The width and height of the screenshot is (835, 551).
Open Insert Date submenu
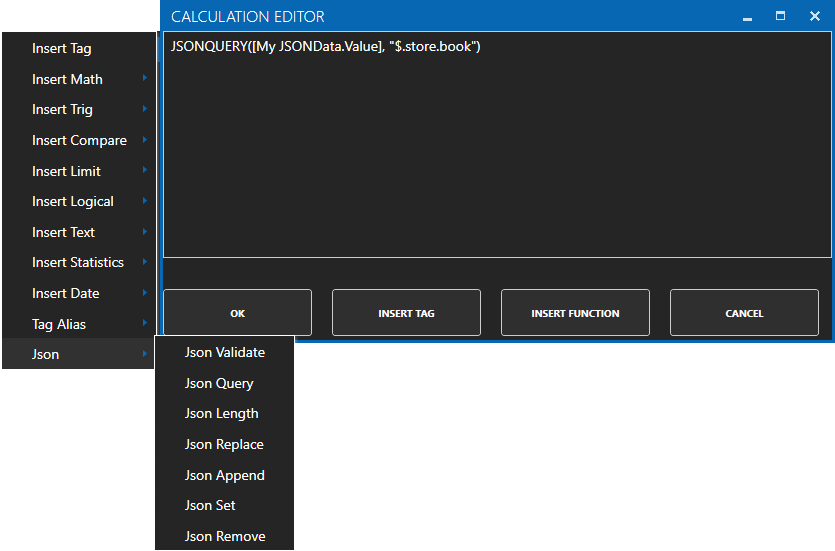click(x=65, y=293)
